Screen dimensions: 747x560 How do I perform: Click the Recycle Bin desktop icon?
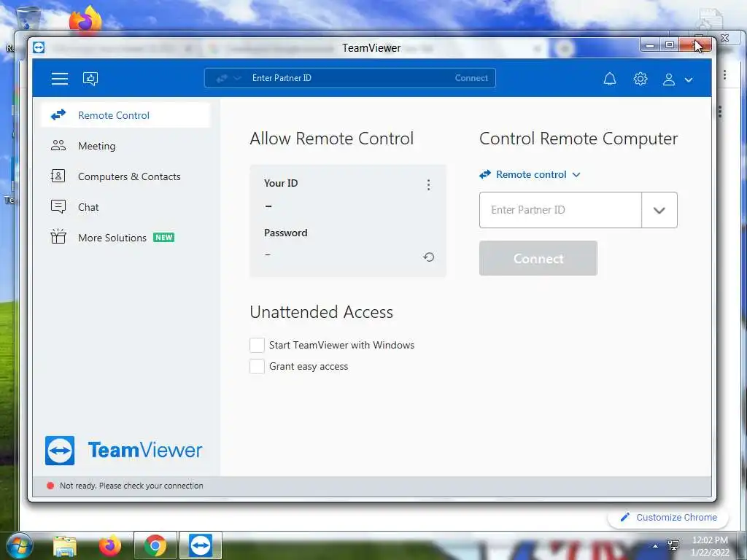tap(28, 19)
